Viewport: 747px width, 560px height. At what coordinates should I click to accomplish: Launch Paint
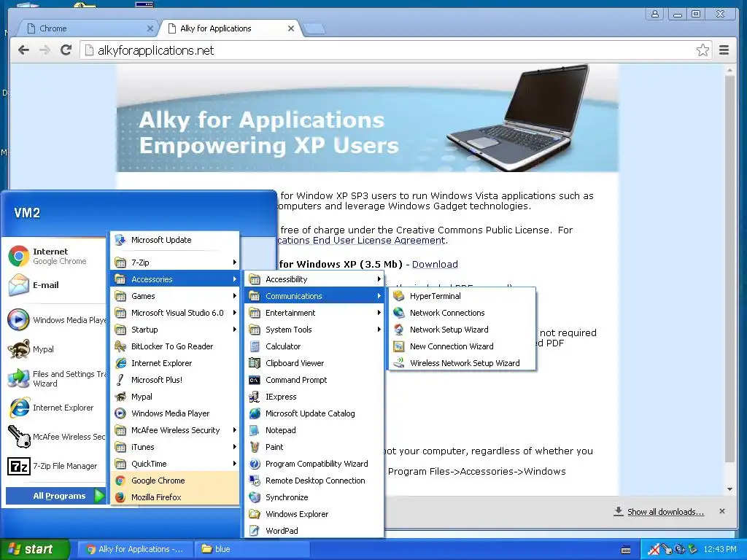tap(314, 447)
